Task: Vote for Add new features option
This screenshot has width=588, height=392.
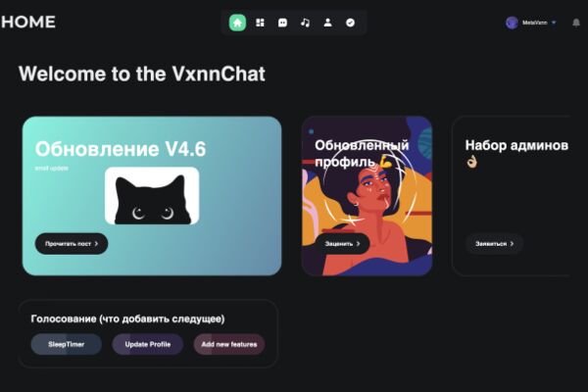Action: 229,344
